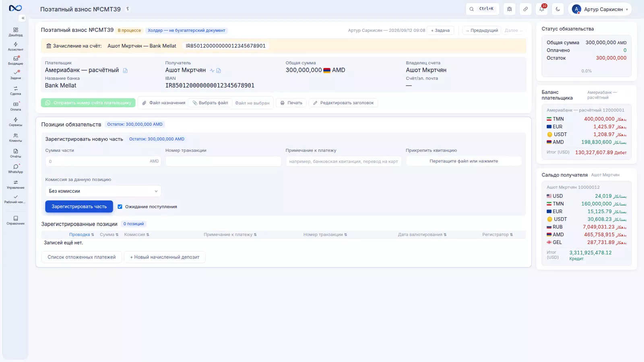Image resolution: width=644 pixels, height=362 pixels.
Task: Open the Inbox (Входящие) sidebar icon
Action: tap(15, 60)
